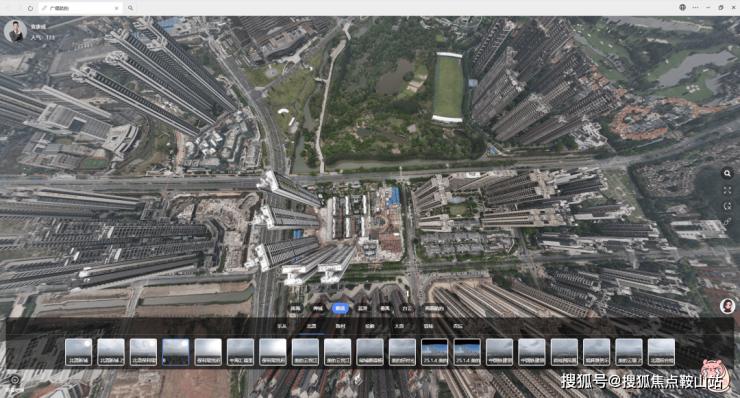
Task: Open the 大良 sub-area tab
Action: click(399, 326)
